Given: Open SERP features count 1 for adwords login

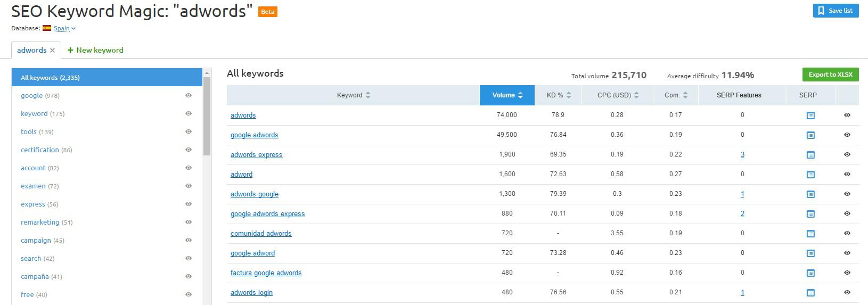Looking at the screenshot, I should [x=742, y=293].
